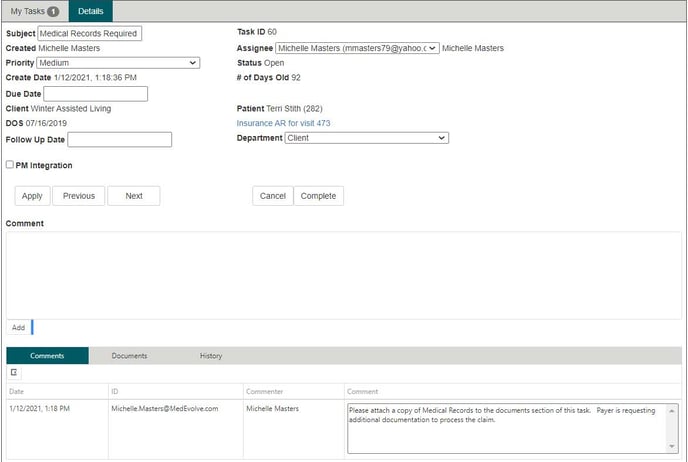Screen dimensions: 688x462
Task: Add the comment with the Add button
Action: tap(18, 327)
